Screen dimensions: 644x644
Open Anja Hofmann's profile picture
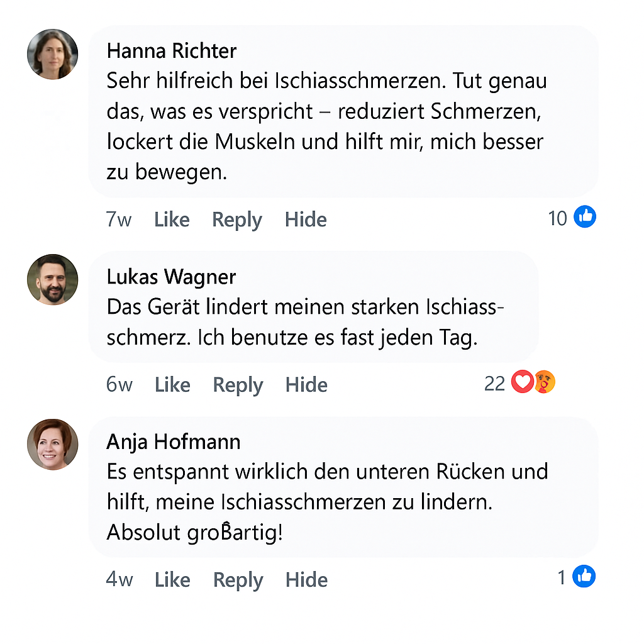pos(53,445)
